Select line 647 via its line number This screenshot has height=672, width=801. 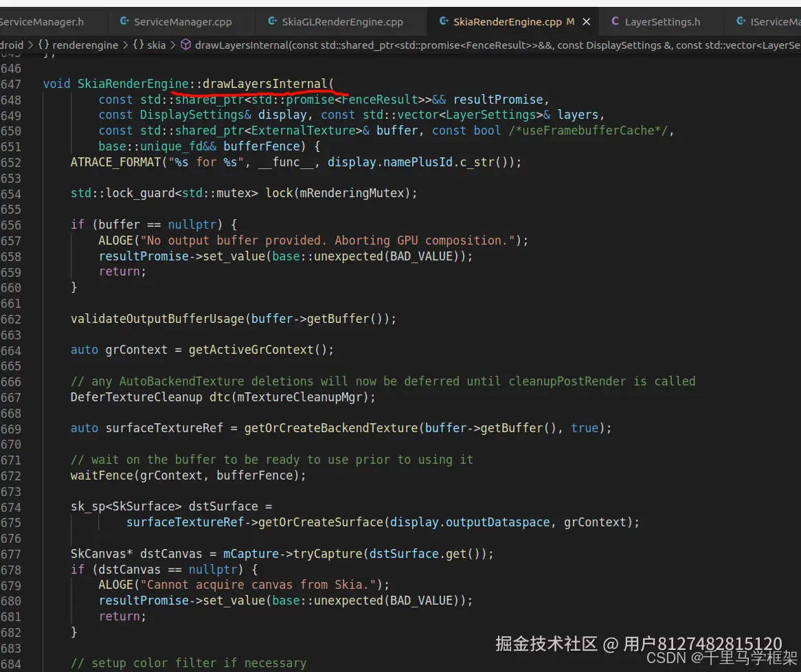11,85
